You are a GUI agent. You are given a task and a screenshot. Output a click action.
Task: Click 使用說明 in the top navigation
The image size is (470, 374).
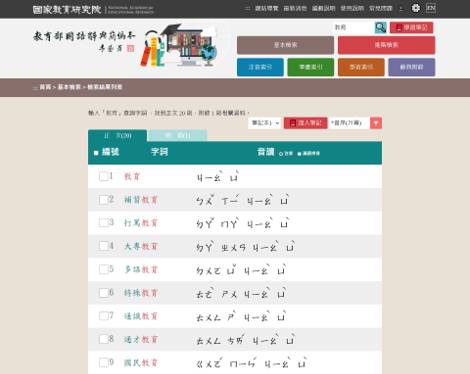[352, 8]
